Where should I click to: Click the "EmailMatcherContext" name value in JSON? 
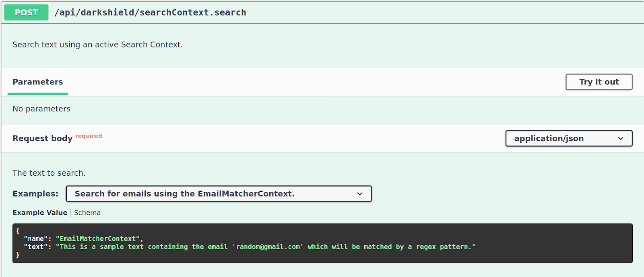98,239
